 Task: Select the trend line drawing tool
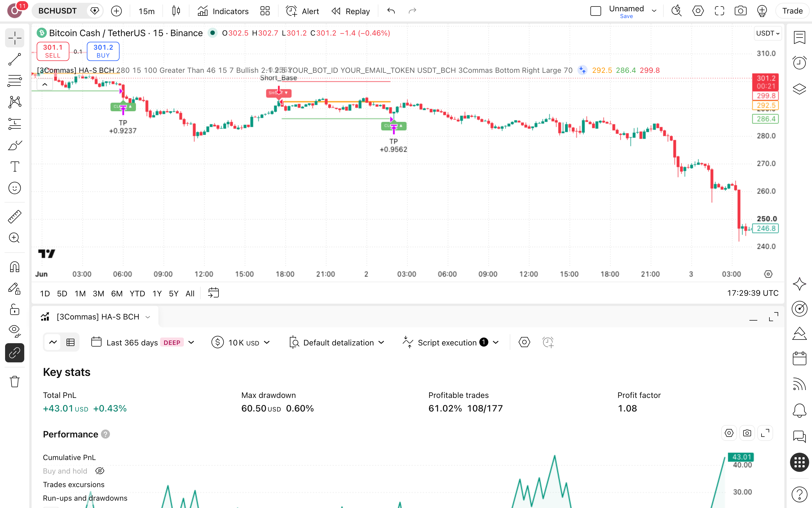(x=15, y=60)
